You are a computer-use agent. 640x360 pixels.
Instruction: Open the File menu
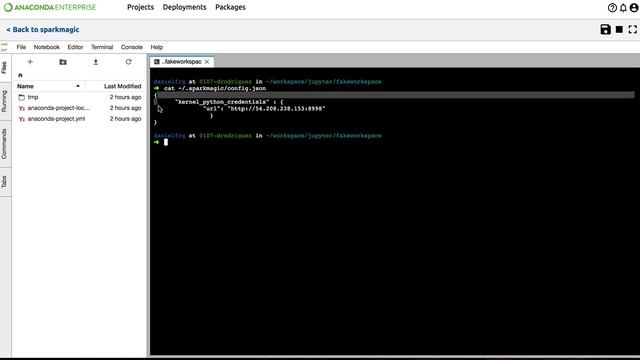[21, 47]
